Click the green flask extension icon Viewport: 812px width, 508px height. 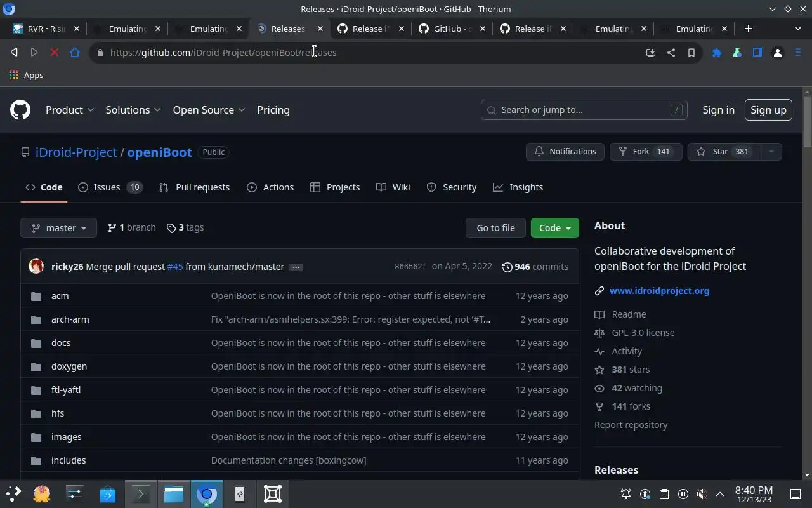click(737, 53)
